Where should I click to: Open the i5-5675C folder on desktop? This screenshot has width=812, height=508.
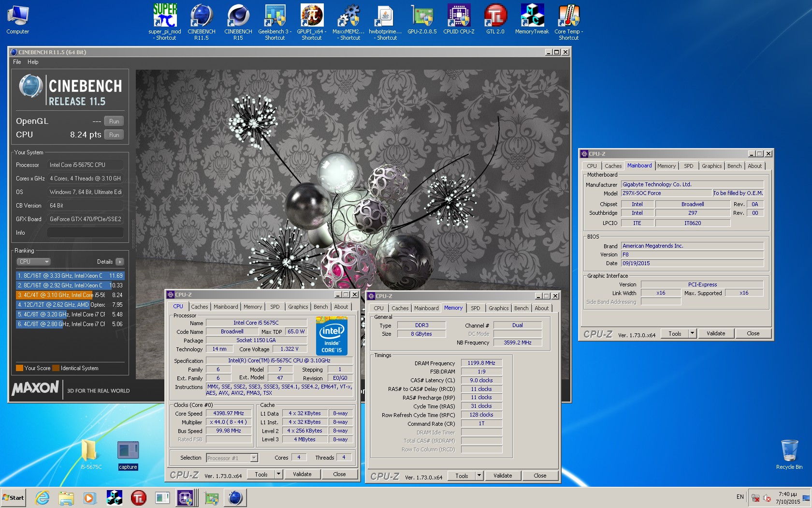(x=91, y=455)
